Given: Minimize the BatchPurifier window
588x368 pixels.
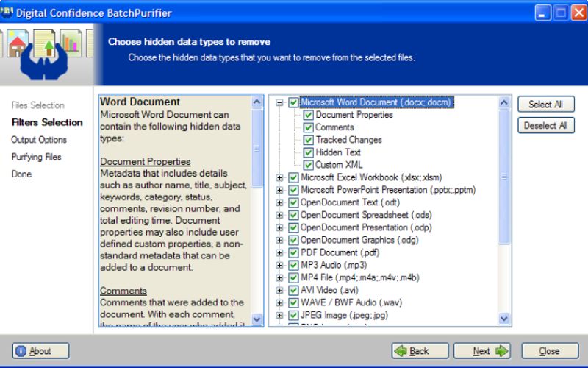Looking at the screenshot, I should pos(542,13).
